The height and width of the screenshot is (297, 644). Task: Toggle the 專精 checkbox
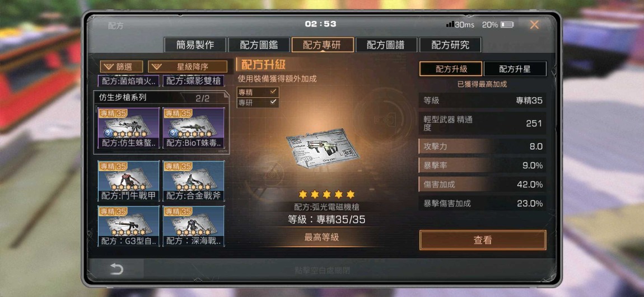pos(258,92)
